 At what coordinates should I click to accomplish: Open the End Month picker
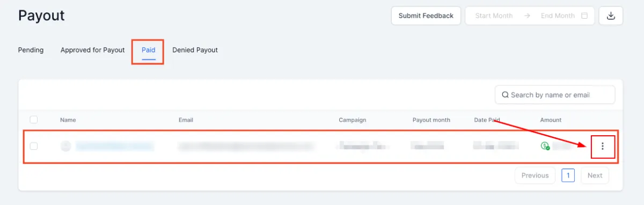pyautogui.click(x=558, y=16)
